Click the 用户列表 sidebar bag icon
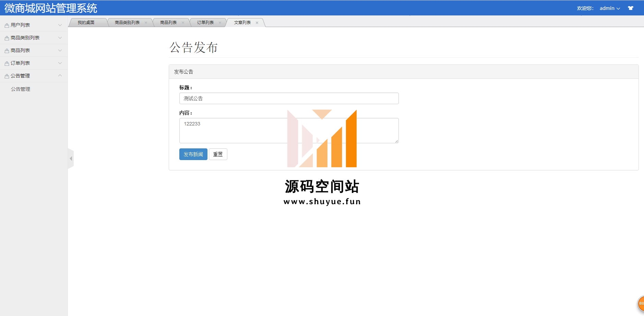This screenshot has height=316, width=644. pos(7,25)
